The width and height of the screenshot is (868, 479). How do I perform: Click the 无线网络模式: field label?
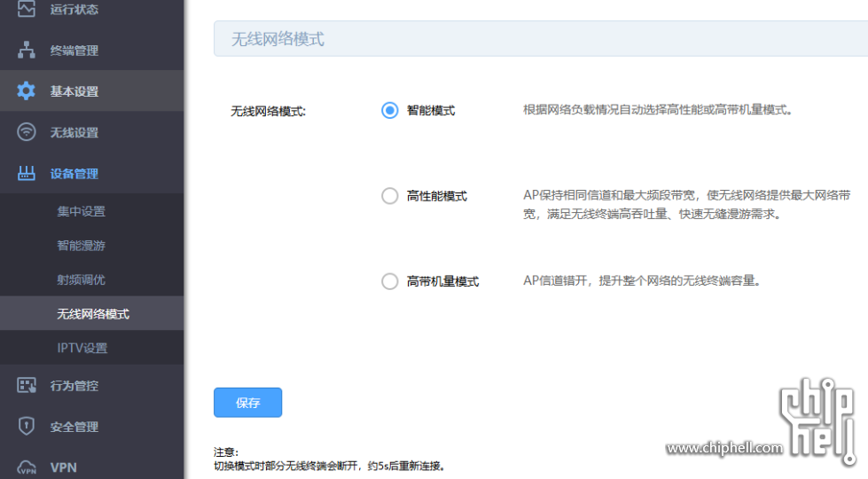268,111
